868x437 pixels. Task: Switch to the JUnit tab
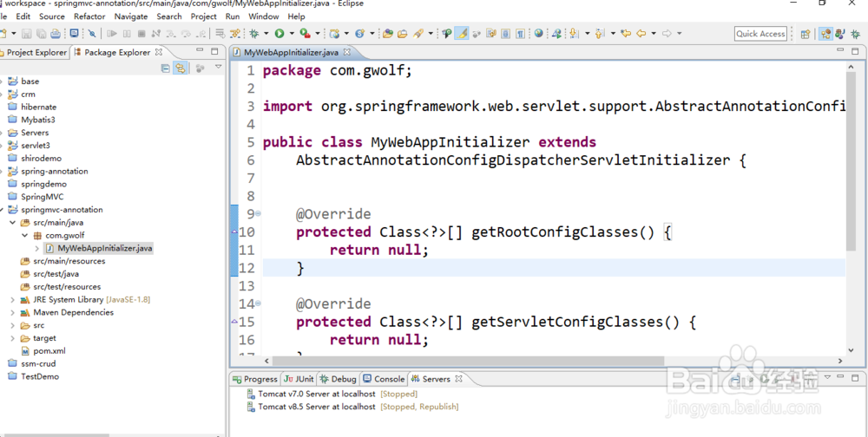(299, 379)
